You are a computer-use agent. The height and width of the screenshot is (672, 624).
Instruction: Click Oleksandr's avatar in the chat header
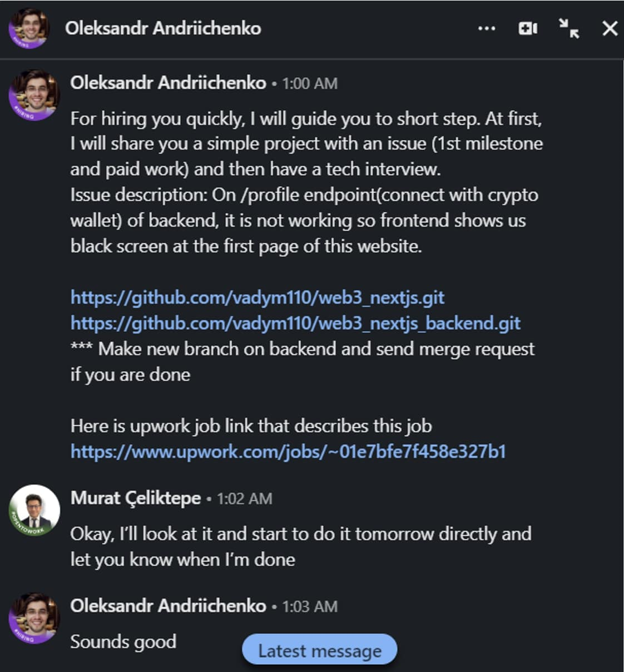pyautogui.click(x=29, y=28)
